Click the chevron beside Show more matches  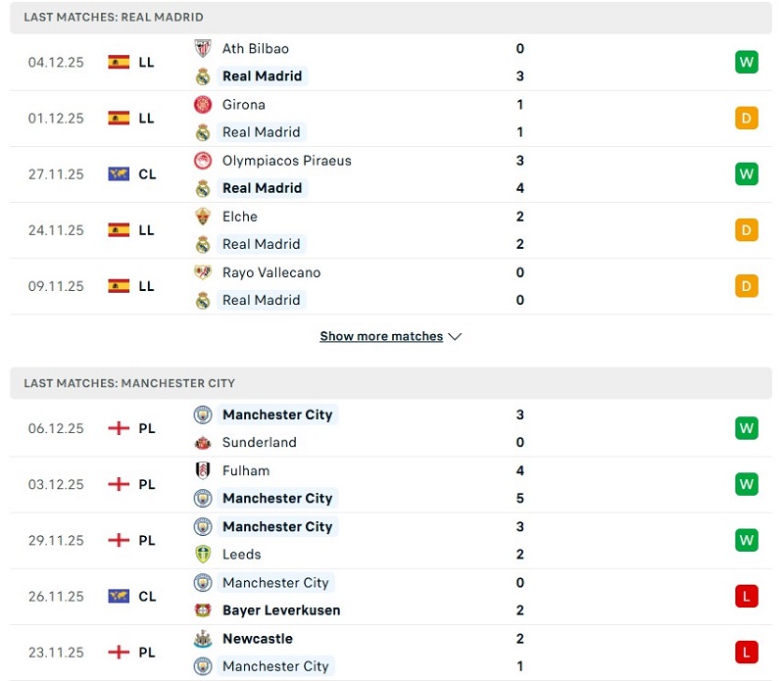455,336
